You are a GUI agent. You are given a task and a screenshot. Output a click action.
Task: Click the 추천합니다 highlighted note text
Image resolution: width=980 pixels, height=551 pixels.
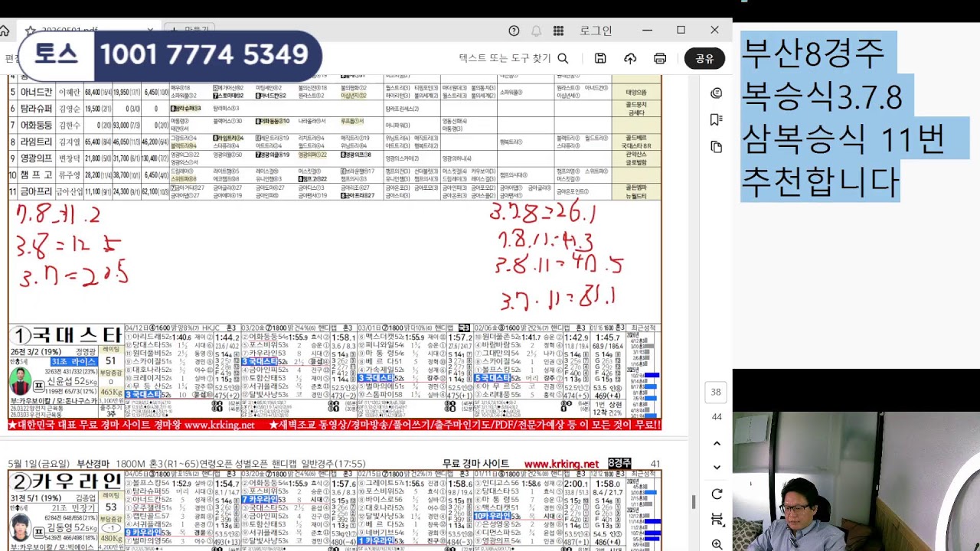(x=820, y=182)
